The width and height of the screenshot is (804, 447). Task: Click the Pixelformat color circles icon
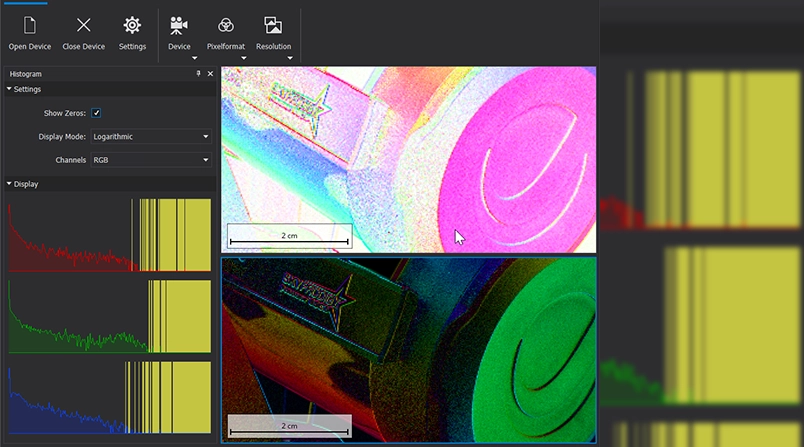pyautogui.click(x=226, y=25)
